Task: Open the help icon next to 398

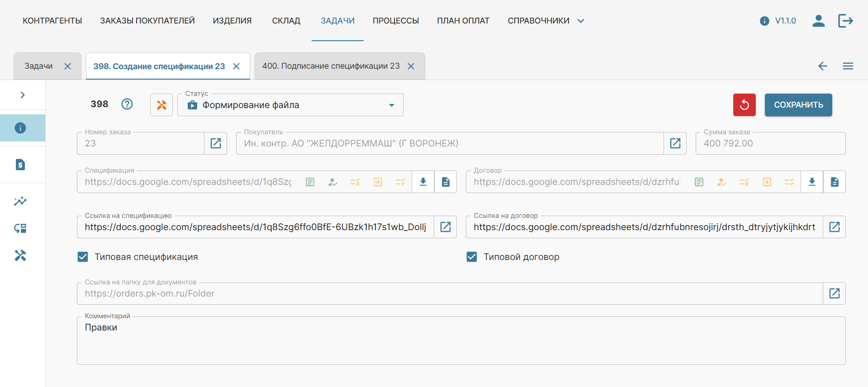Action: point(127,104)
